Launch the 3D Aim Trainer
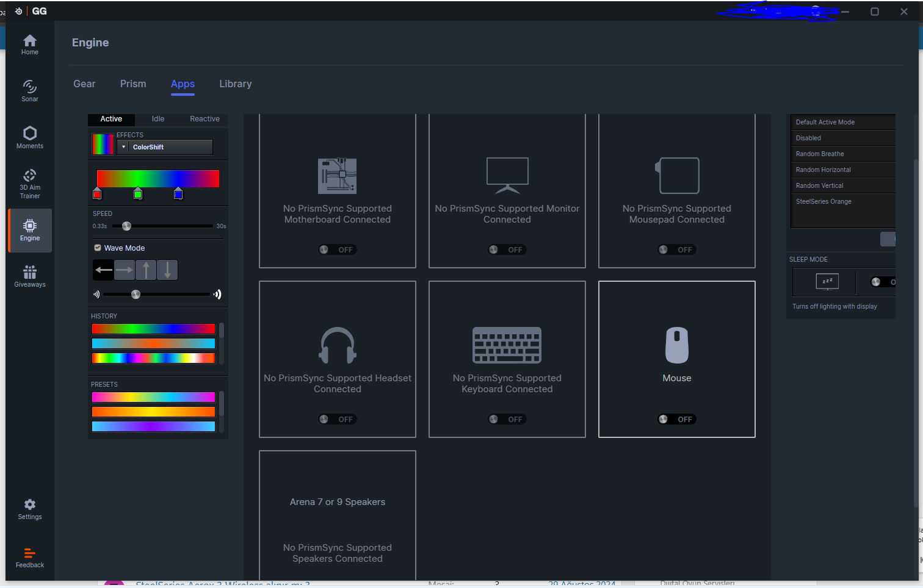This screenshot has width=923, height=588. pos(30,184)
